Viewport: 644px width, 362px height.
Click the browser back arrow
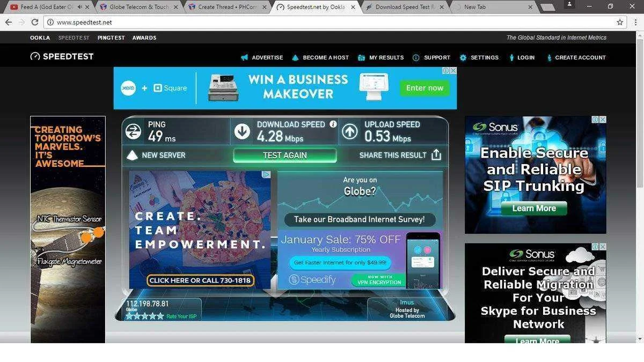pyautogui.click(x=9, y=23)
